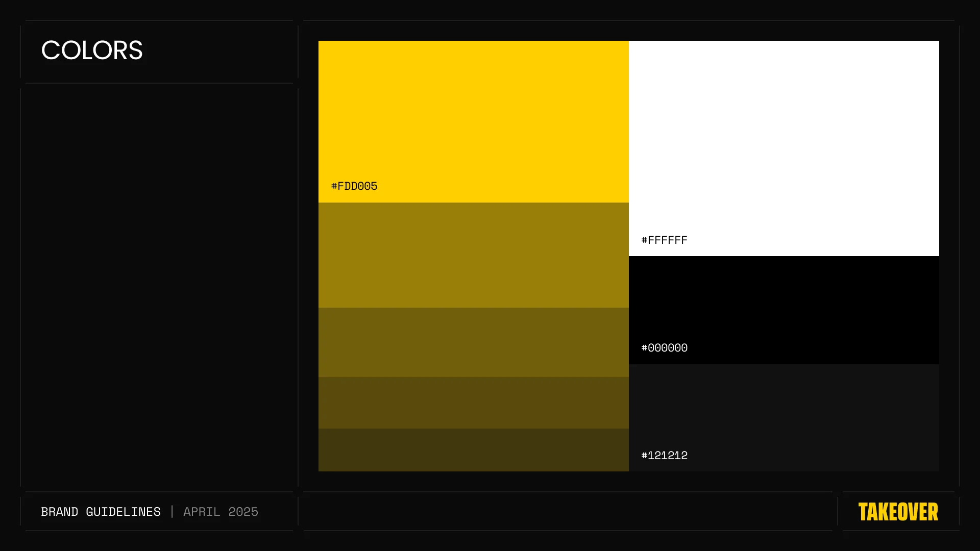
Task: Select the APRIL 2025 date text
Action: (220, 512)
